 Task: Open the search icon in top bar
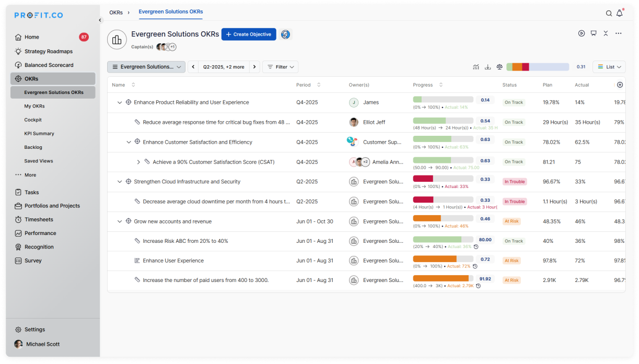point(609,14)
